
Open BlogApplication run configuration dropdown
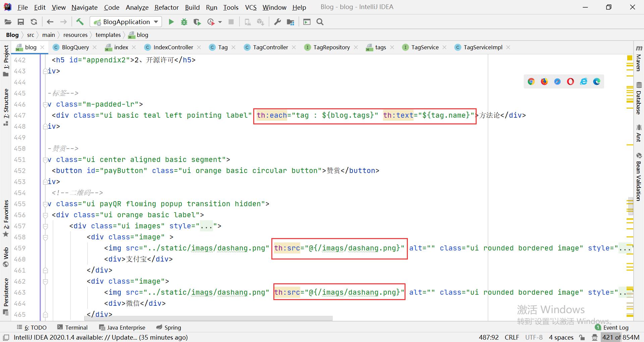(126, 22)
